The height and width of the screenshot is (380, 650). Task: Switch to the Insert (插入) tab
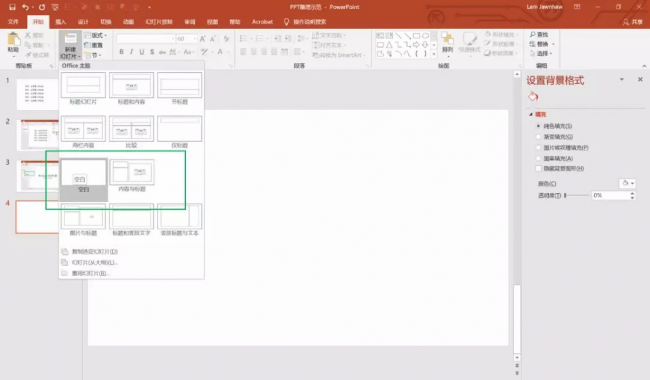61,22
